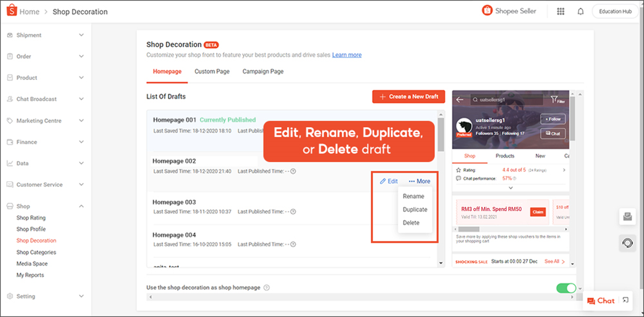Click Create a New Draft button
Viewport: 644px width, 317px height.
pos(409,97)
